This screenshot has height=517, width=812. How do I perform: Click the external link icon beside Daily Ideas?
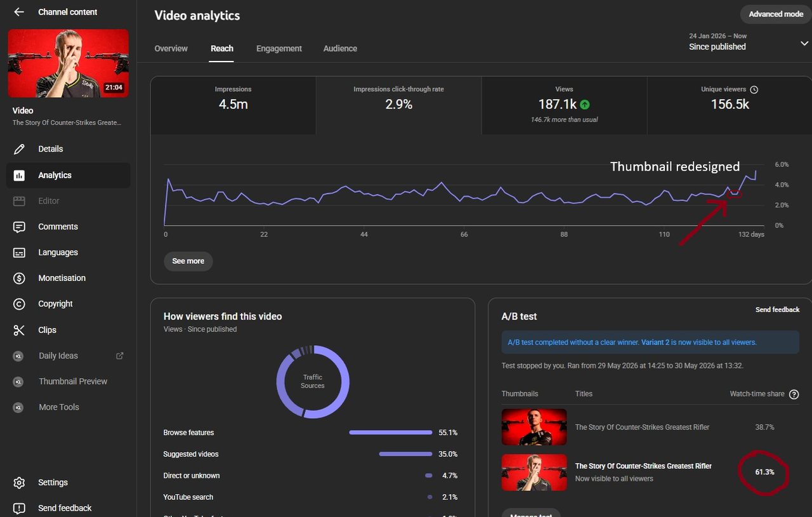[x=119, y=356]
